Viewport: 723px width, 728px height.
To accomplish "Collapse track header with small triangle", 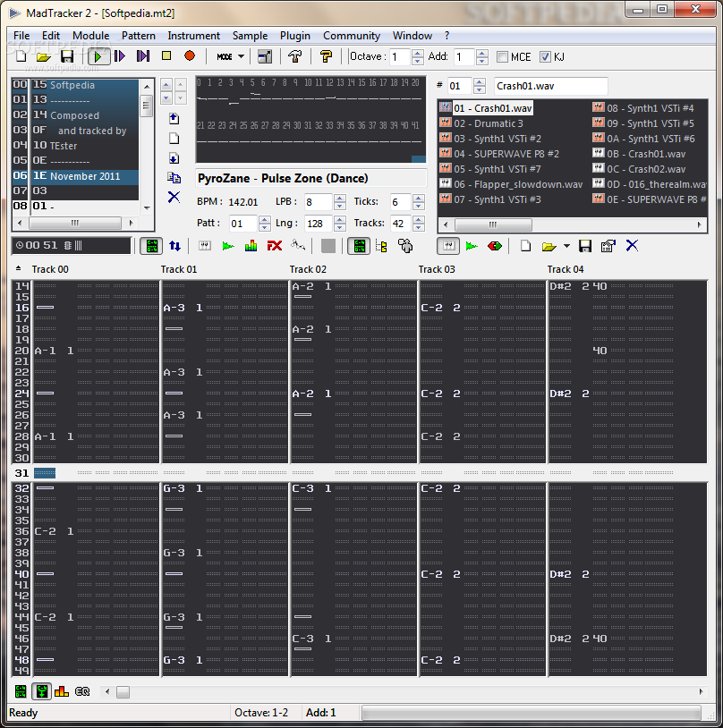I will pos(18,268).
